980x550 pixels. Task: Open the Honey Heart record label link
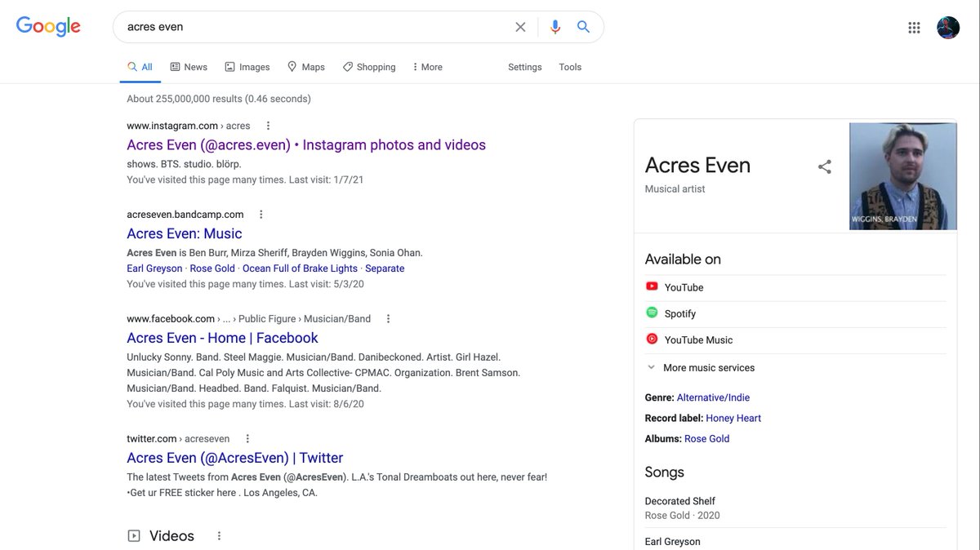point(733,418)
